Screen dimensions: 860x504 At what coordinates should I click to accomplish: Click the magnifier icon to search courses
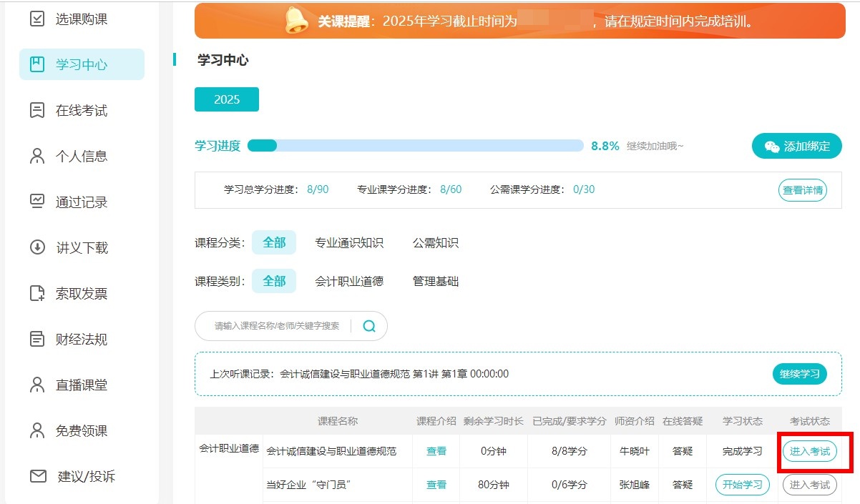369,325
